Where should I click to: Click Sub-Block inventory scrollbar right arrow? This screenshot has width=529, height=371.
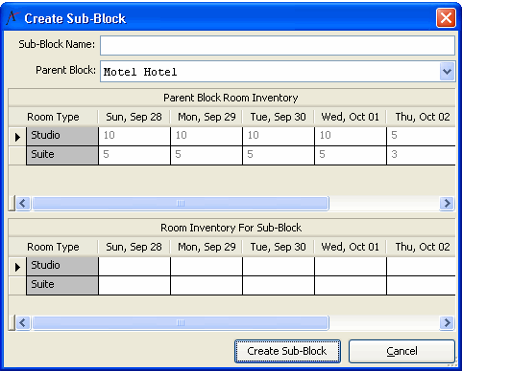click(x=447, y=323)
